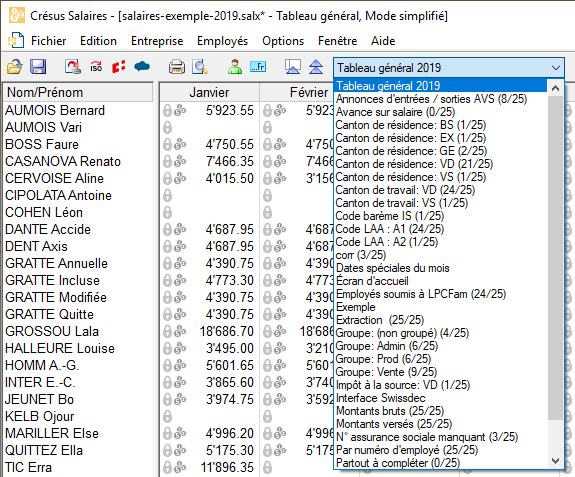Click the Swissdec red cross icon
The height and width of the screenshot is (477, 575).
[119, 67]
